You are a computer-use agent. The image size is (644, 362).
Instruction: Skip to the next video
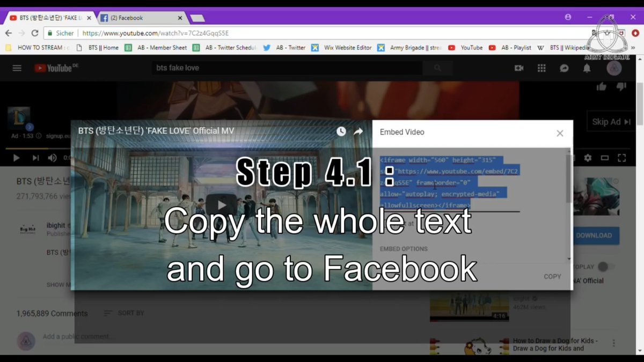35,158
